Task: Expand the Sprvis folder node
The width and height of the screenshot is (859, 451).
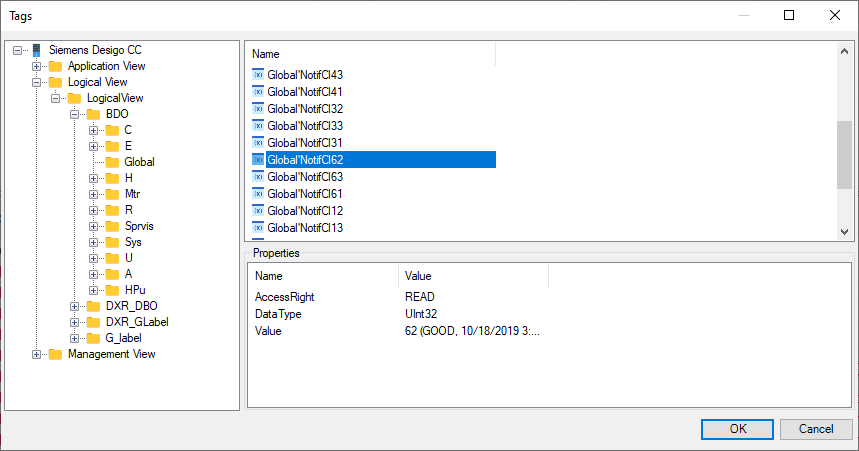Action: coord(94,226)
